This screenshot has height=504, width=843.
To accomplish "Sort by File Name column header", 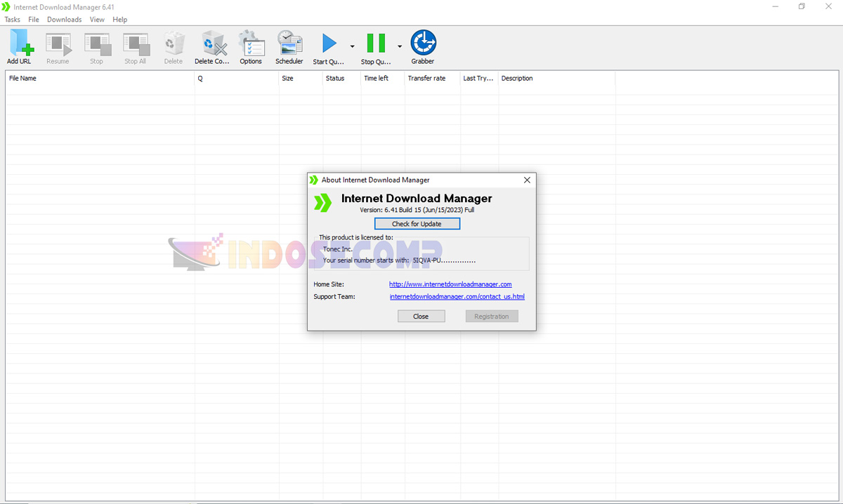I will click(100, 79).
